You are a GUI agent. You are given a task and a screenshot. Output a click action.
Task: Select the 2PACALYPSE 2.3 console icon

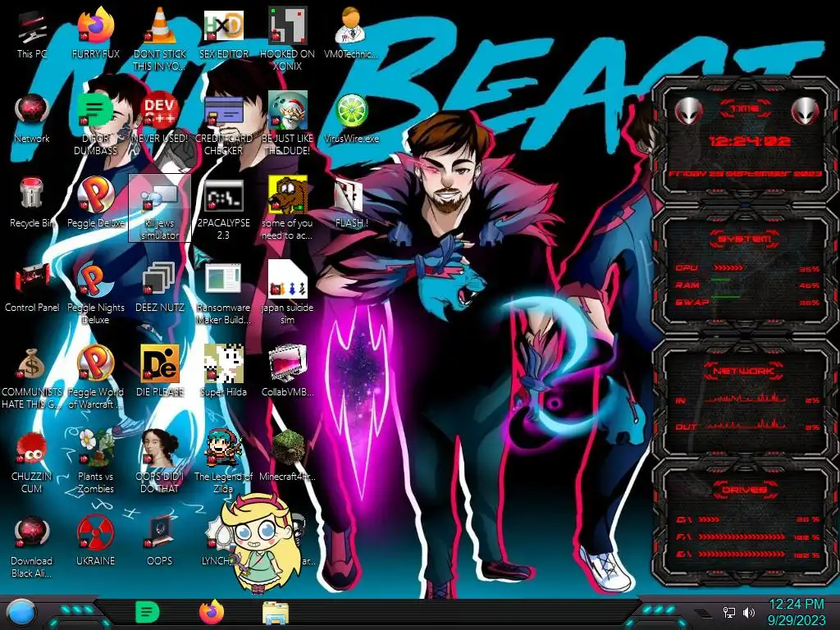pos(224,208)
